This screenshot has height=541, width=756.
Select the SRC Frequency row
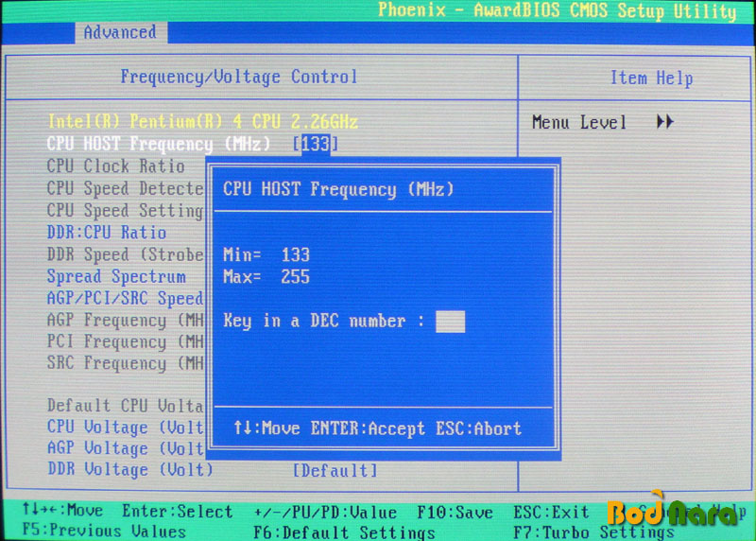point(126,363)
